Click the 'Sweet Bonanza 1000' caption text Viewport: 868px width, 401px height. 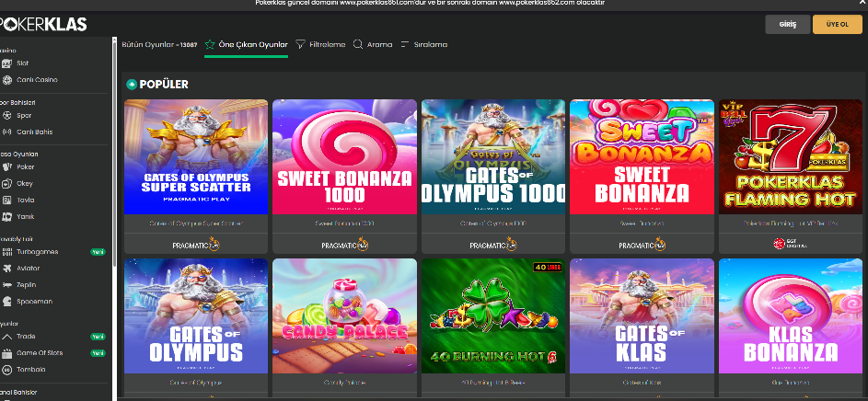[x=344, y=224]
